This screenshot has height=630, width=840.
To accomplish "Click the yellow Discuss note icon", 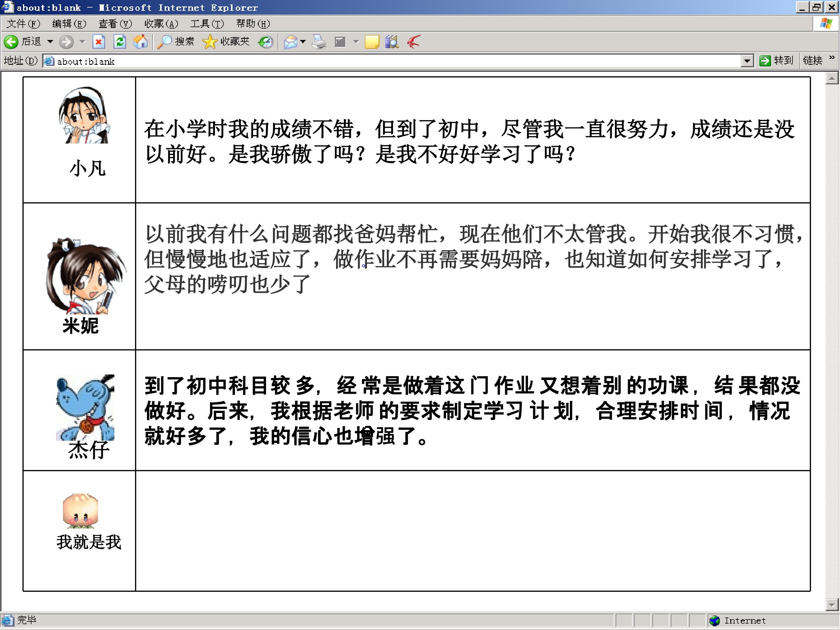I will (x=372, y=42).
